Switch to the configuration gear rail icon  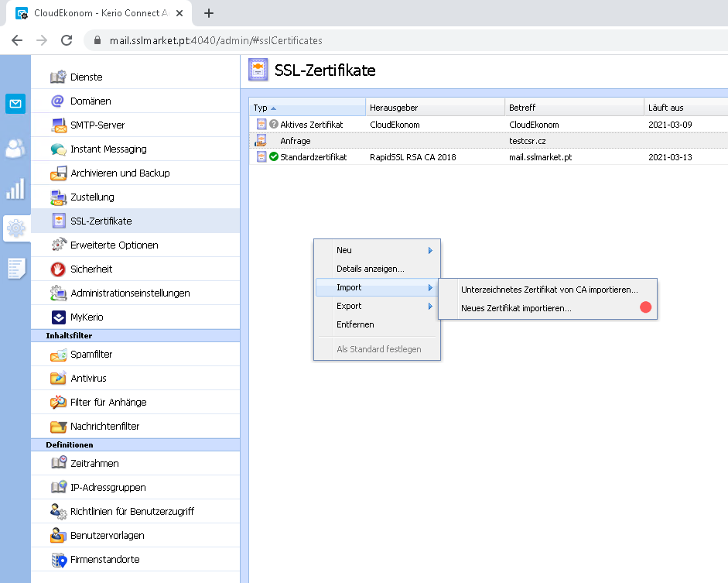(x=16, y=228)
